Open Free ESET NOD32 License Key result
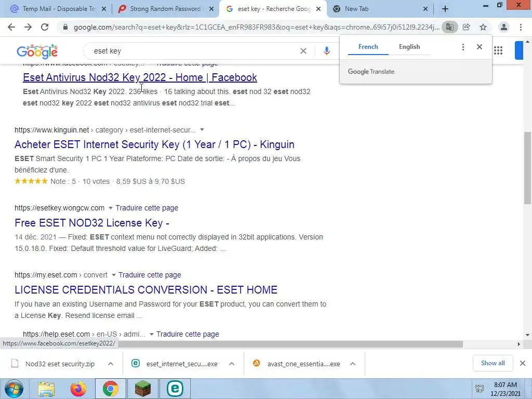 tap(92, 223)
